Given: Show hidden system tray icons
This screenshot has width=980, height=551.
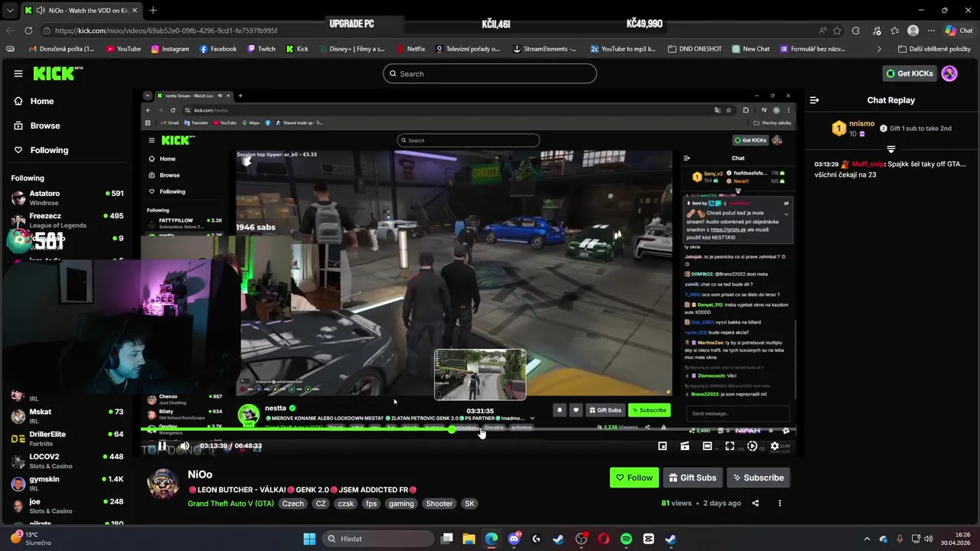Looking at the screenshot, I should click(867, 539).
